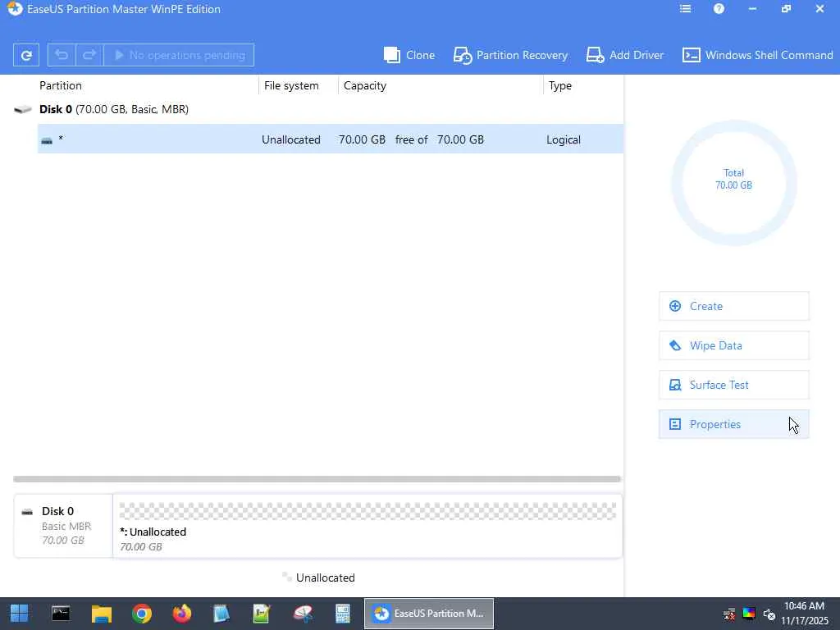Open the help question mark icon
The height and width of the screenshot is (630, 840).
click(x=719, y=8)
